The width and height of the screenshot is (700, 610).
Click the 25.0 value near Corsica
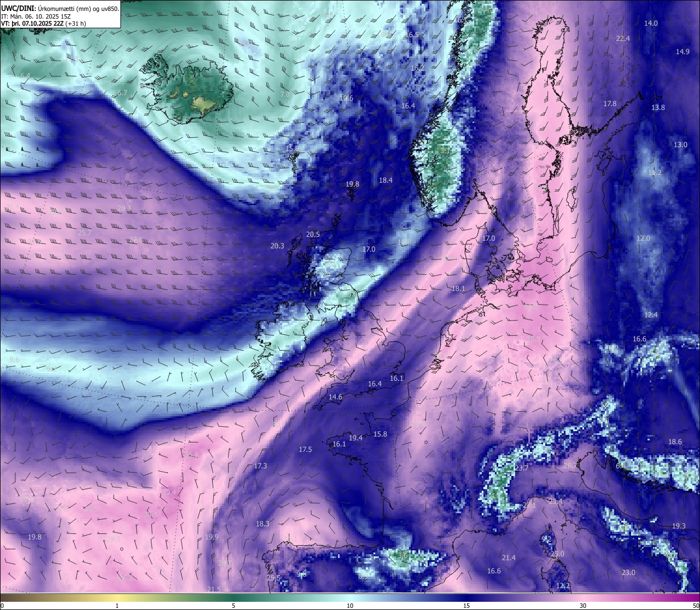tap(557, 554)
